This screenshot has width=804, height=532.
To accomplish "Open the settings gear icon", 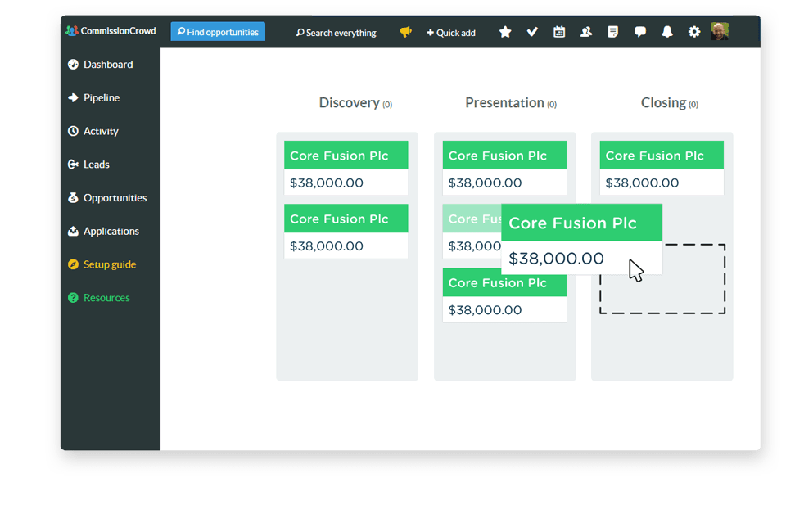I will click(x=694, y=32).
